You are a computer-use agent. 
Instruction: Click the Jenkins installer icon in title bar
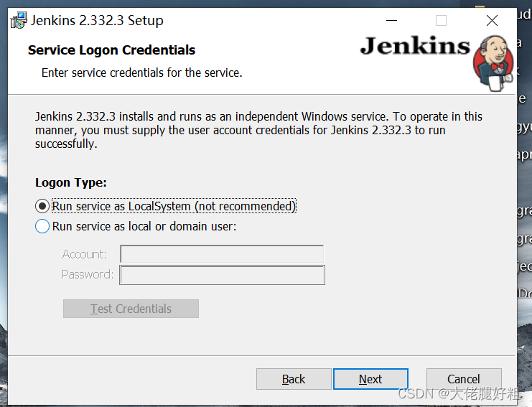(18, 21)
